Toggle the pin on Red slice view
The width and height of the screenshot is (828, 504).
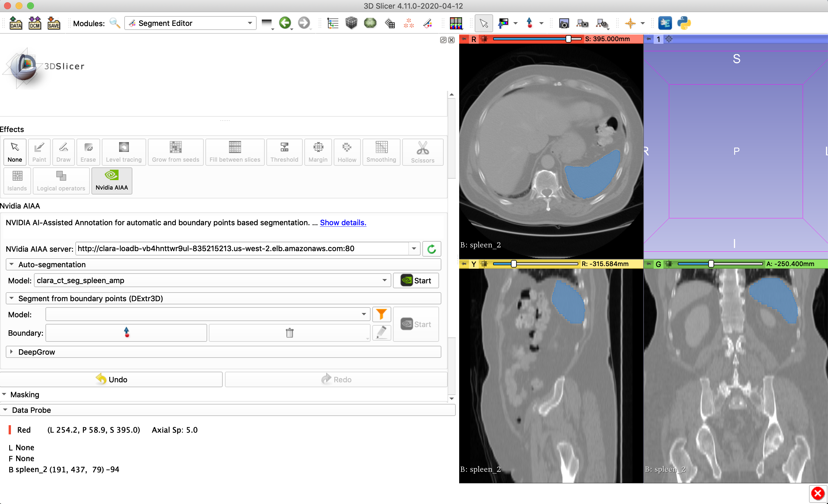click(464, 39)
